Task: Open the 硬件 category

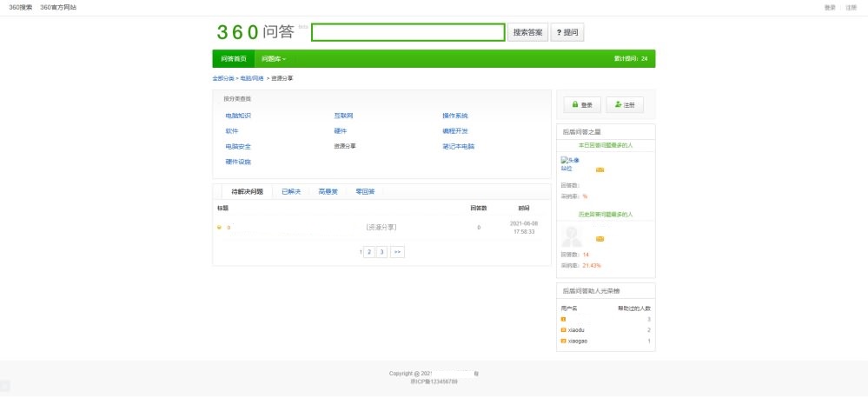Action: tap(340, 131)
